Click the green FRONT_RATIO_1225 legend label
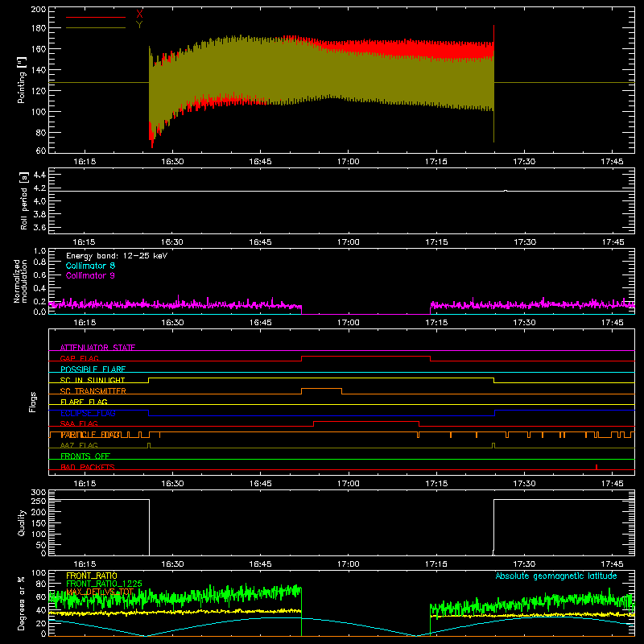The height and width of the screenshot is (644, 644). [104, 584]
